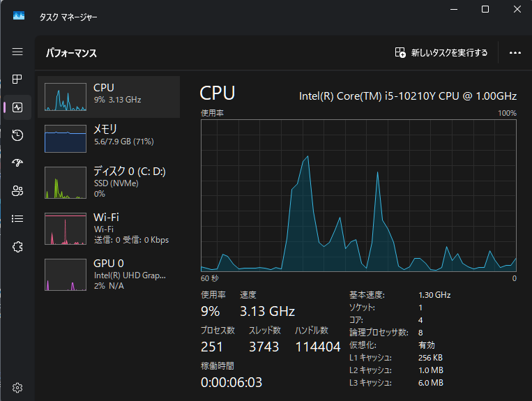Click the uptime value 0:00:06:03
532x401 pixels.
[x=231, y=382]
